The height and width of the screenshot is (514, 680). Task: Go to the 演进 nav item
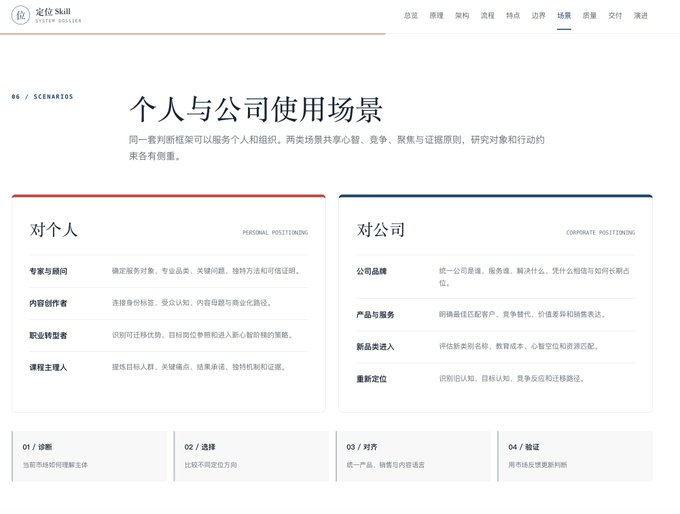[x=641, y=16]
